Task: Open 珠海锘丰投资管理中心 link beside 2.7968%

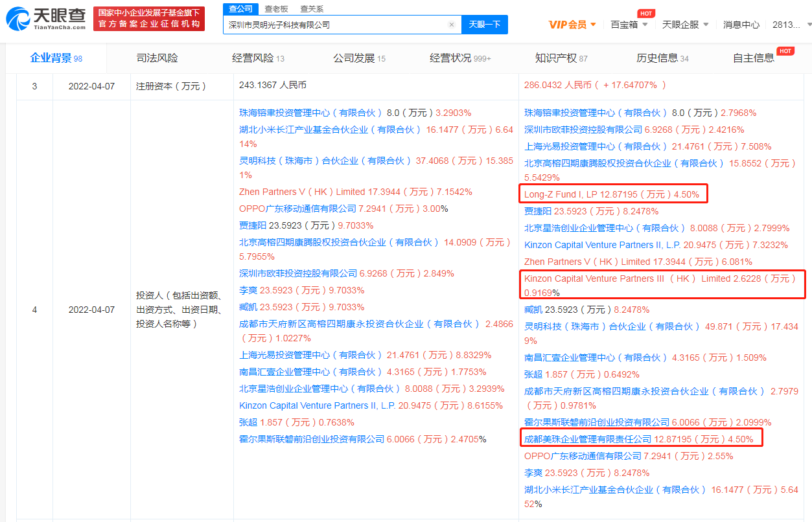Action: point(596,113)
